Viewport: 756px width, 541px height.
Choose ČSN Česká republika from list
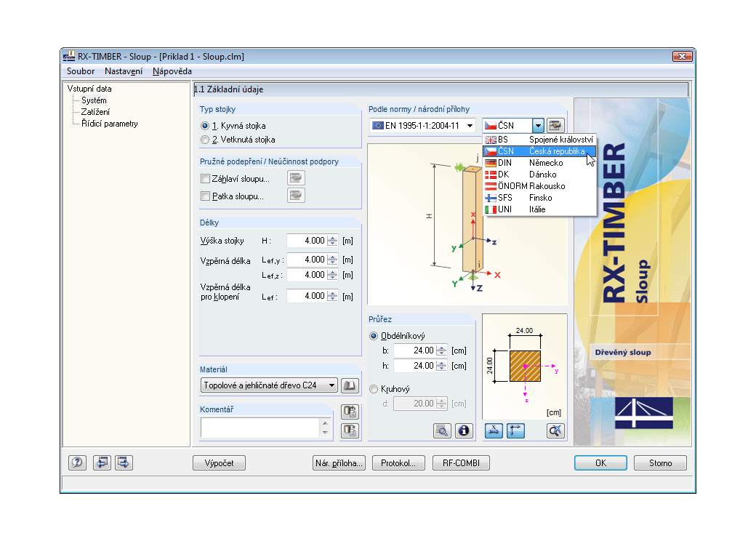pos(539,151)
